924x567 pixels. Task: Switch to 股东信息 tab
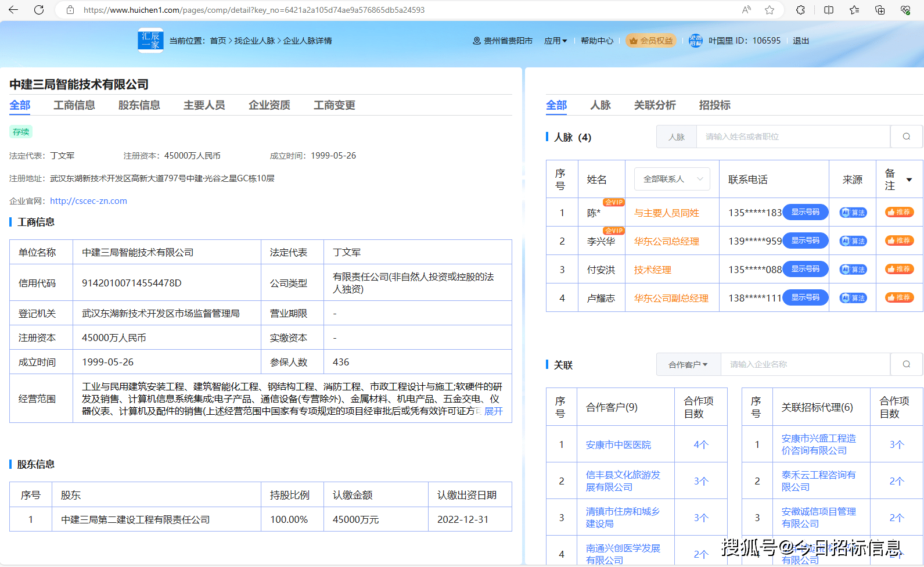[139, 105]
